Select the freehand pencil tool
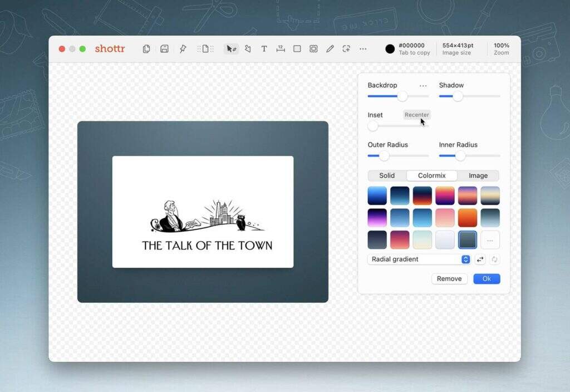Viewport: 570px width, 392px height. [330, 49]
